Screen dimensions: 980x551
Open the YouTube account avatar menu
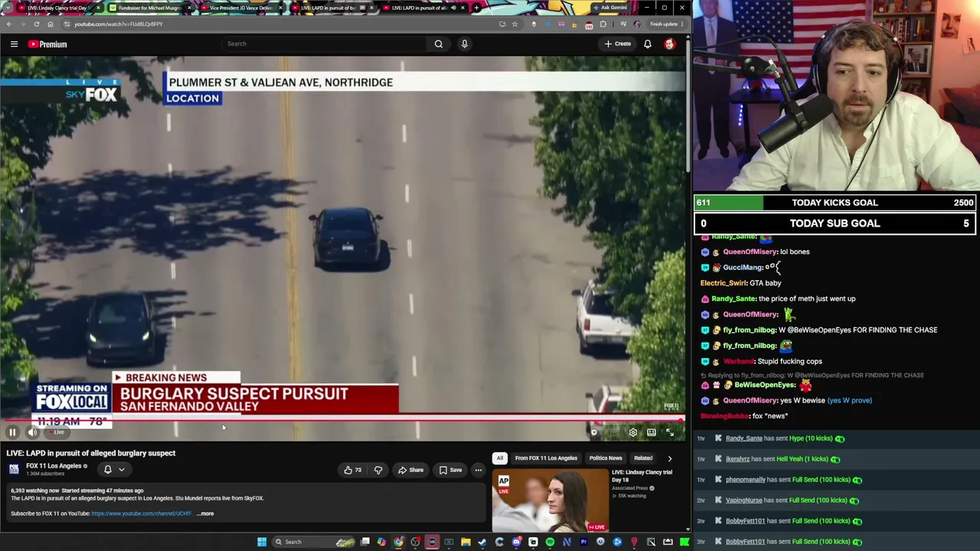point(670,44)
